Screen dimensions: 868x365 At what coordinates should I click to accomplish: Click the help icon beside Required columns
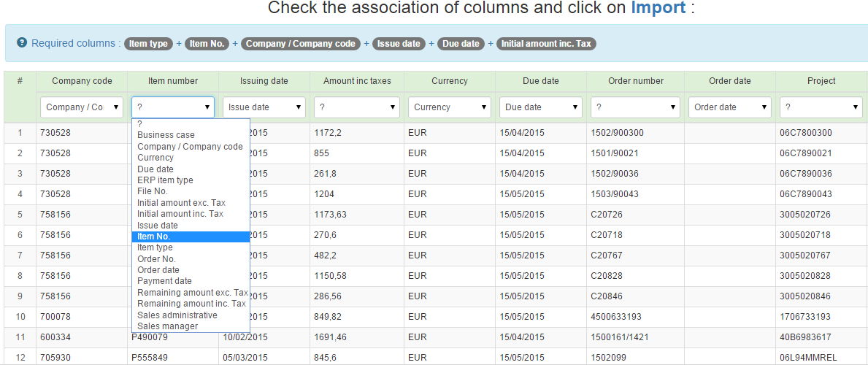pos(22,43)
